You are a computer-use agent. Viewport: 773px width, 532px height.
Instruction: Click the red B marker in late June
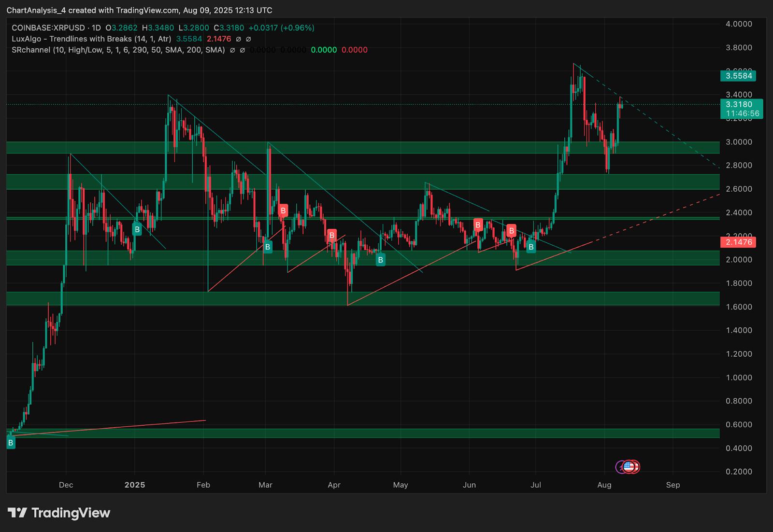(511, 230)
